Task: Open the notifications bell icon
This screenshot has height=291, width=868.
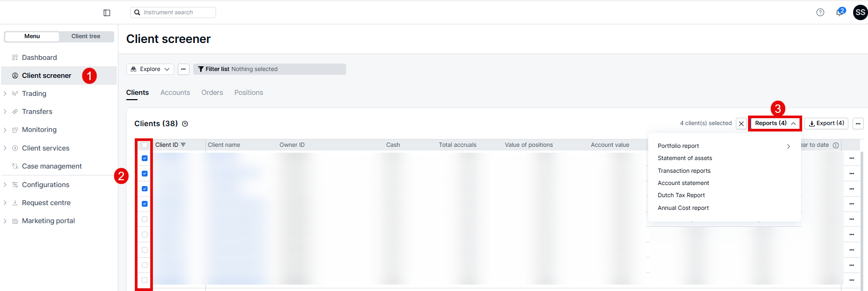Action: pos(840,12)
